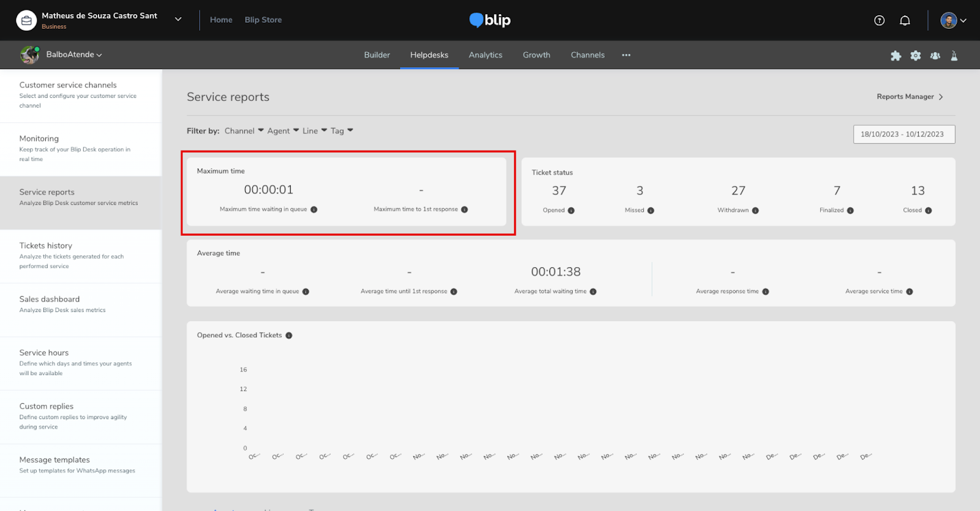Click the notifications bell icon
Viewport: 980px width, 511px height.
905,20
